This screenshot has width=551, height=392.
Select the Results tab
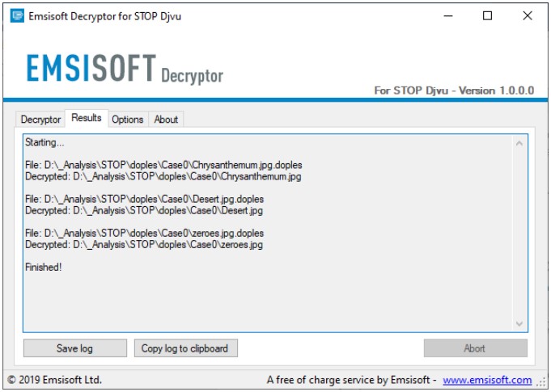[87, 118]
